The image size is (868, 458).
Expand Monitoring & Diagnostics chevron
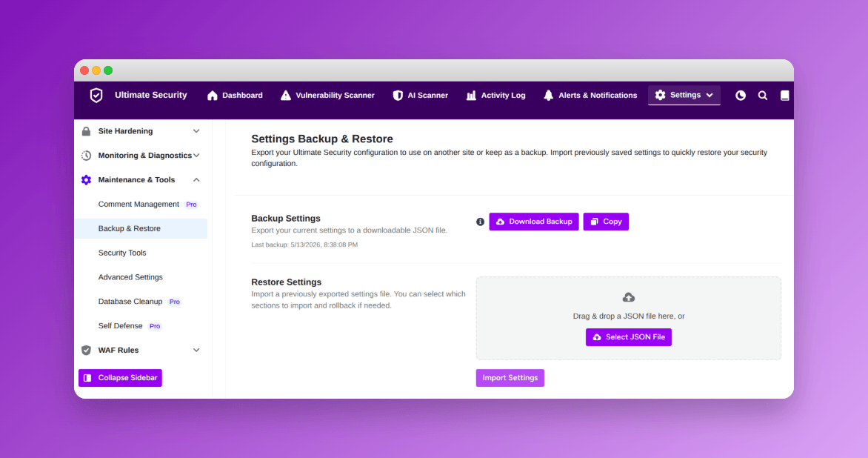[x=196, y=156]
